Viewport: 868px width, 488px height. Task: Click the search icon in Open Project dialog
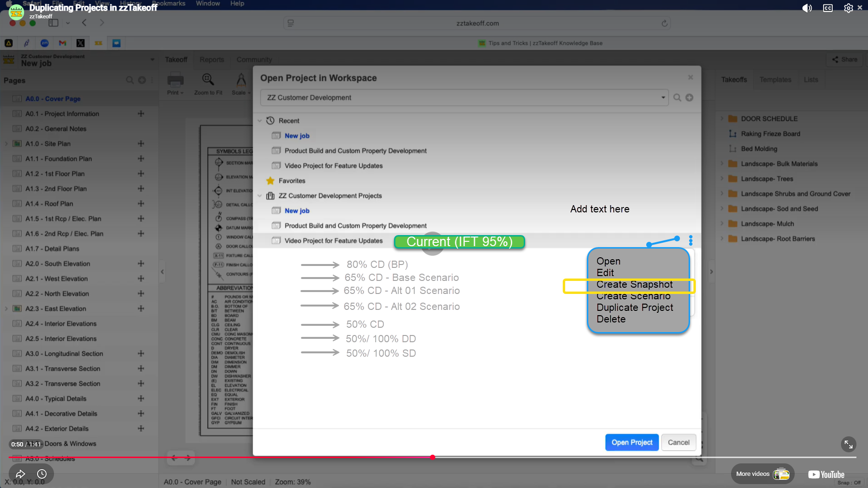677,98
